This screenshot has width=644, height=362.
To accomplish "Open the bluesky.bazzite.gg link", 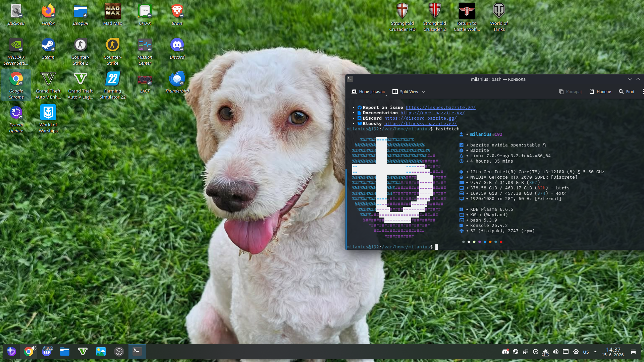I will point(421,124).
